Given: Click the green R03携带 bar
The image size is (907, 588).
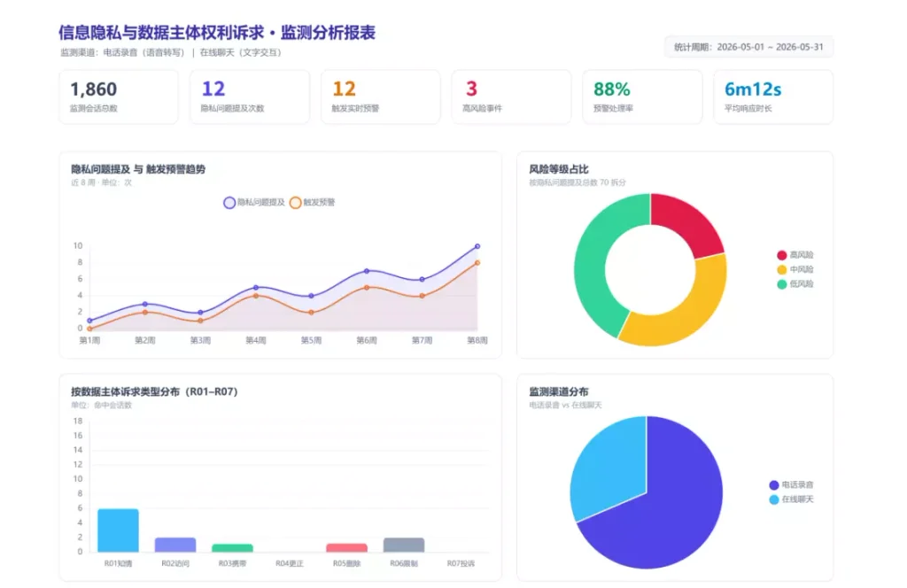Looking at the screenshot, I should click(x=233, y=548).
